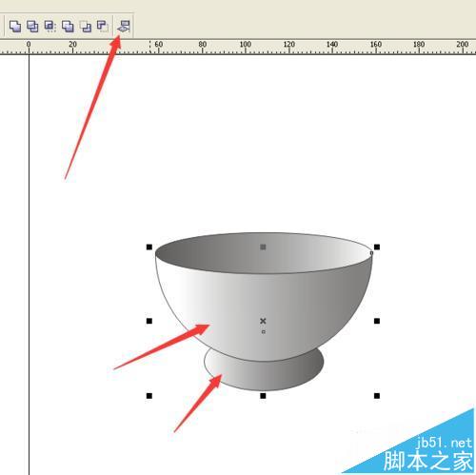Image resolution: width=476 pixels, height=475 pixels.
Task: Click the 100 mark on horizontal ruler
Action: pyautogui.click(x=246, y=44)
